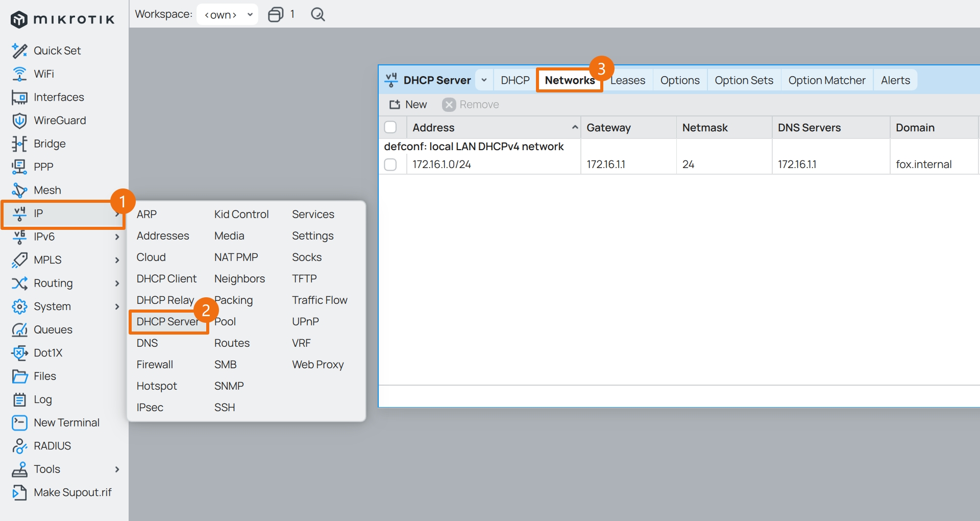Switch to the Options tab
The width and height of the screenshot is (980, 521).
click(x=680, y=80)
